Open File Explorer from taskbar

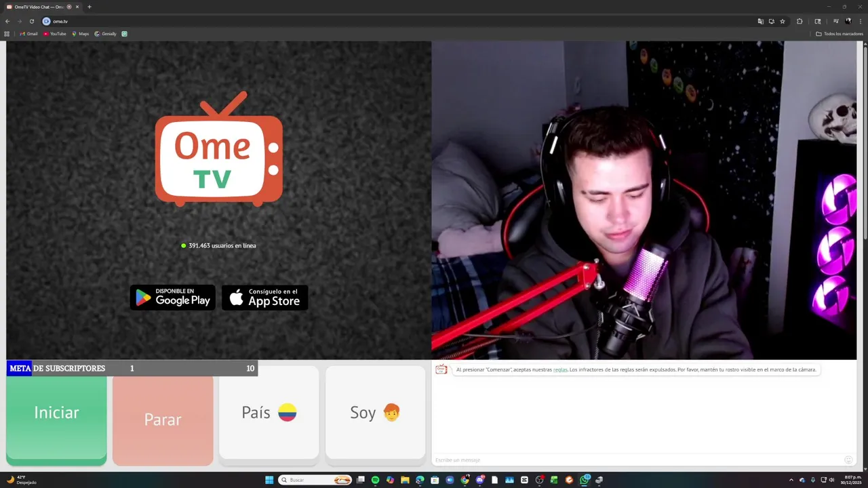pos(405,480)
